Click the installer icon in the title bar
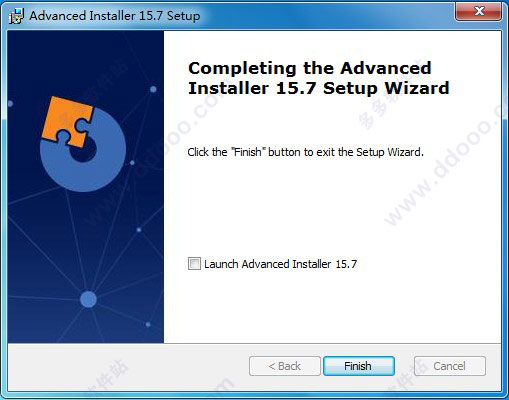This screenshot has width=509, height=400. (x=16, y=16)
